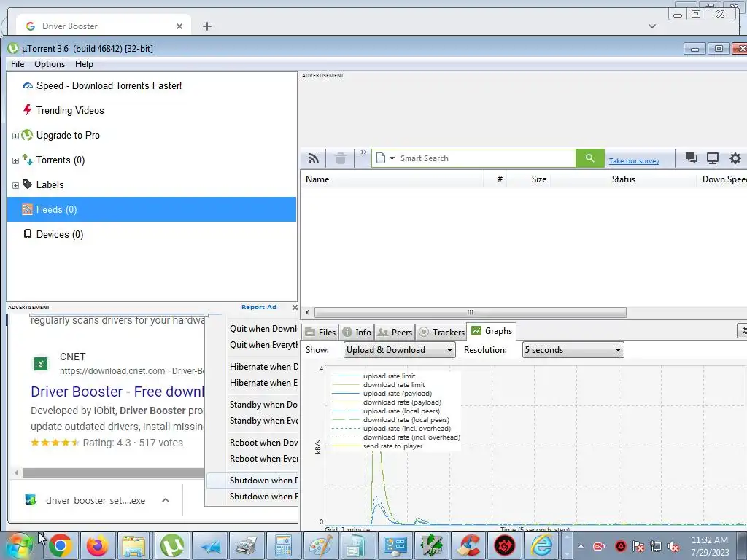Click torrent list scrollbar left arrow

coord(307,312)
